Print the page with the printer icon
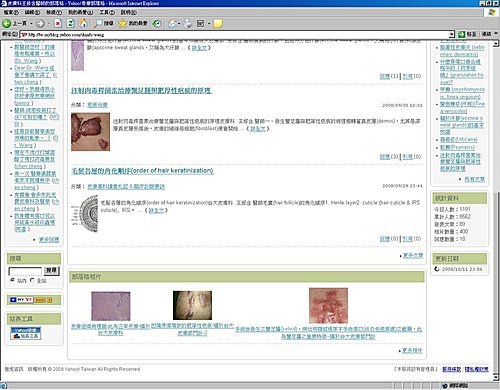The height and width of the screenshot is (390, 500). [x=188, y=23]
